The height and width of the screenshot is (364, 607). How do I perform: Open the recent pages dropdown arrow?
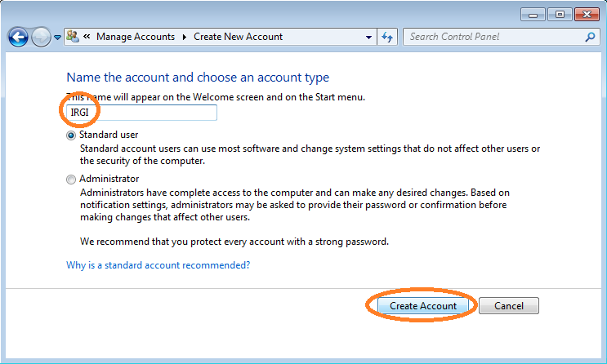[57, 38]
